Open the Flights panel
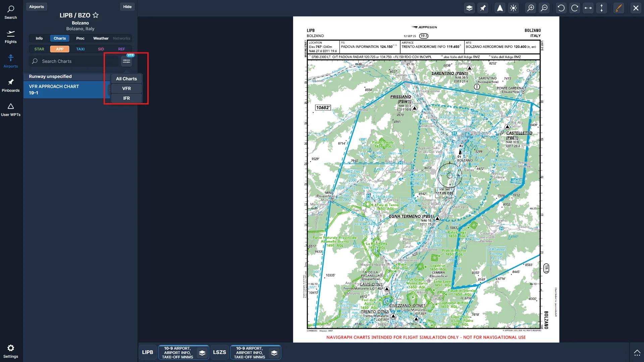 click(x=11, y=37)
